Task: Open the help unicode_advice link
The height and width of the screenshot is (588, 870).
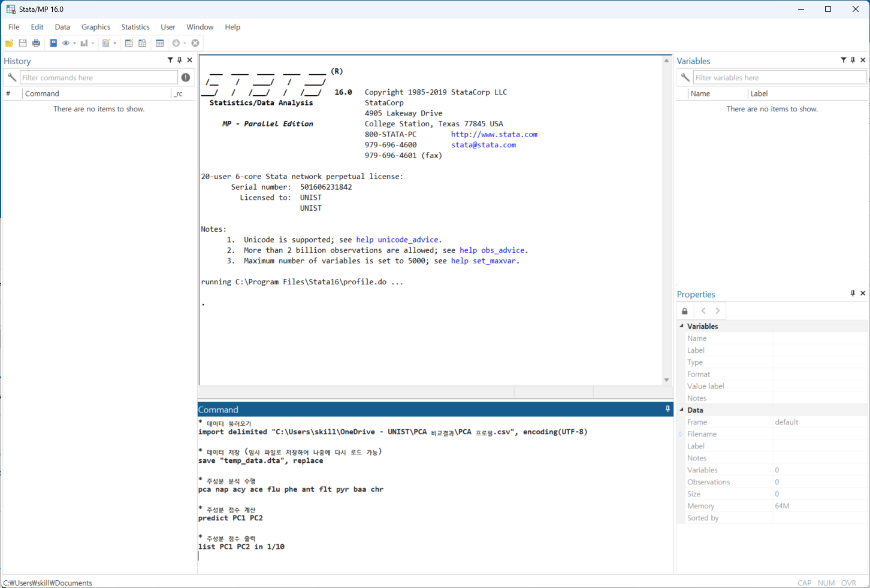Action: tap(397, 240)
